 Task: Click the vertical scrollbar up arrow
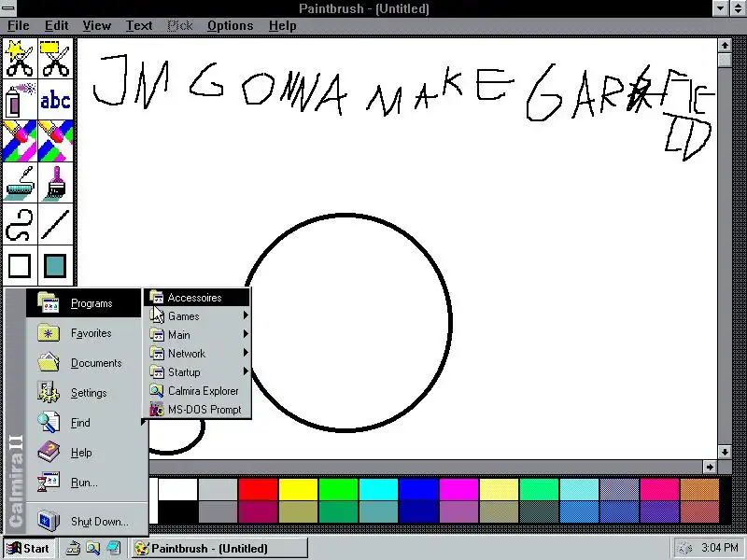point(725,45)
